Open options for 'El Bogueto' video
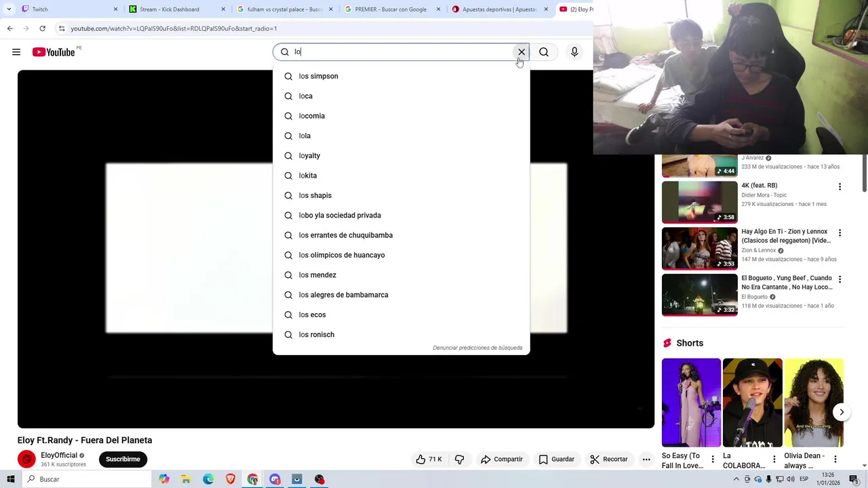 [840, 279]
